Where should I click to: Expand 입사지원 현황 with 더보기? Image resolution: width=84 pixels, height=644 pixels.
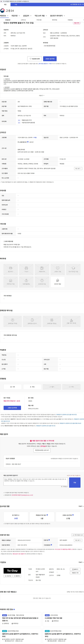[81, 506]
